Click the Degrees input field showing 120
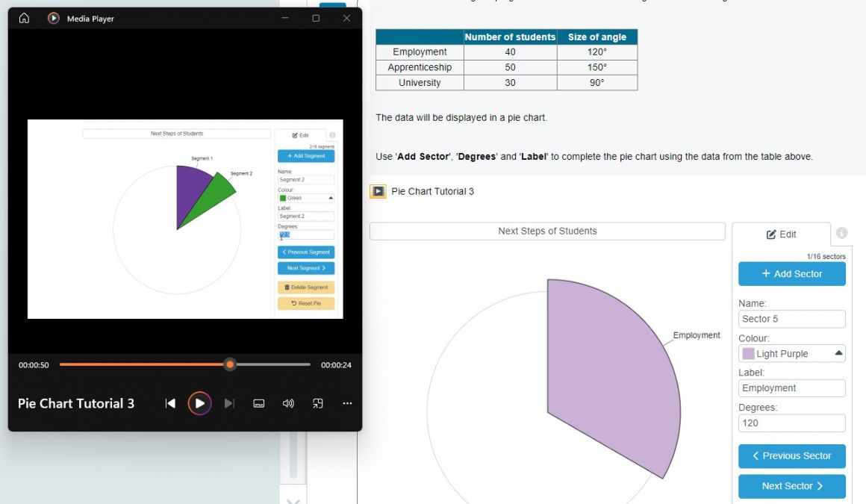The width and height of the screenshot is (866, 504). coord(791,423)
